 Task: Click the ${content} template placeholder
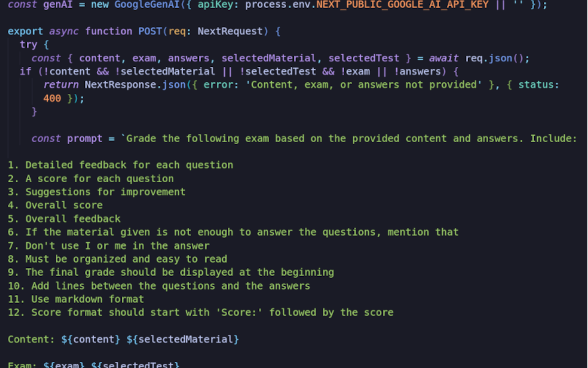(x=91, y=339)
